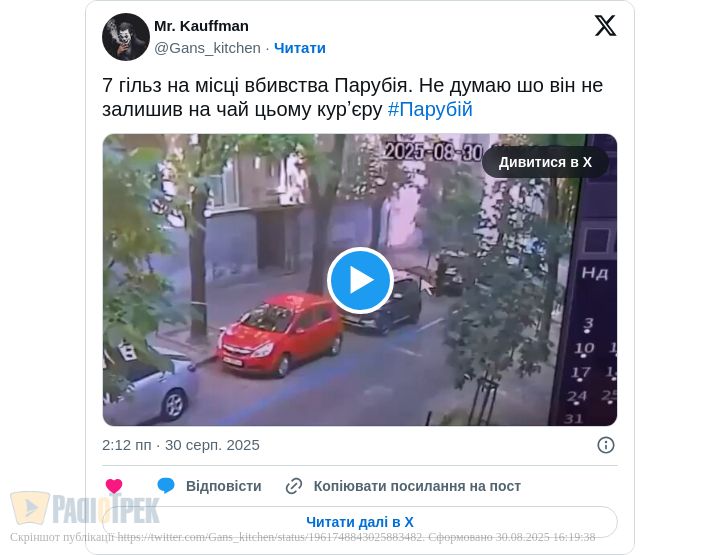This screenshot has width=720, height=555.
Task: Click the РадіоТрек watermark logo
Action: point(85,509)
